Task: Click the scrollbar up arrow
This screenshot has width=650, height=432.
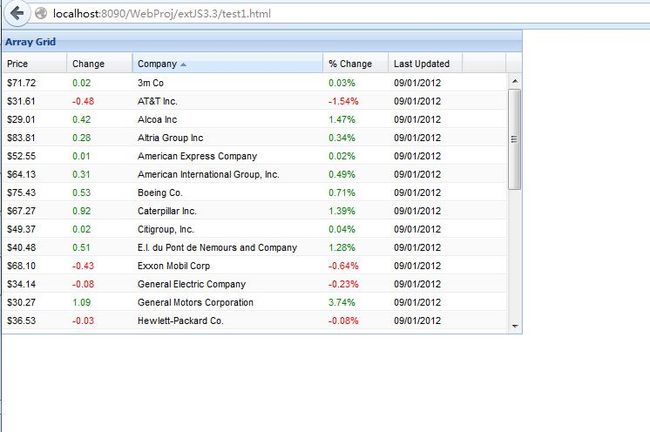Action: tap(514, 81)
